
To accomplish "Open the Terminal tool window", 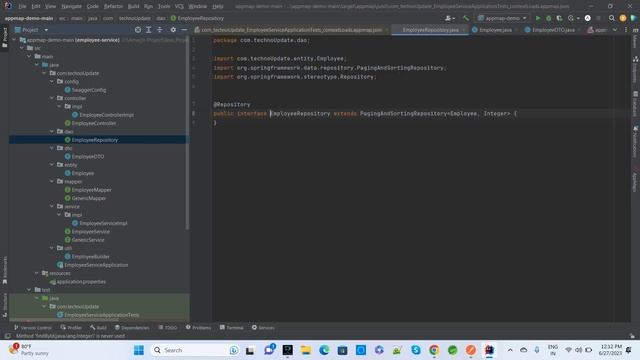I will pyautogui.click(x=231, y=328).
